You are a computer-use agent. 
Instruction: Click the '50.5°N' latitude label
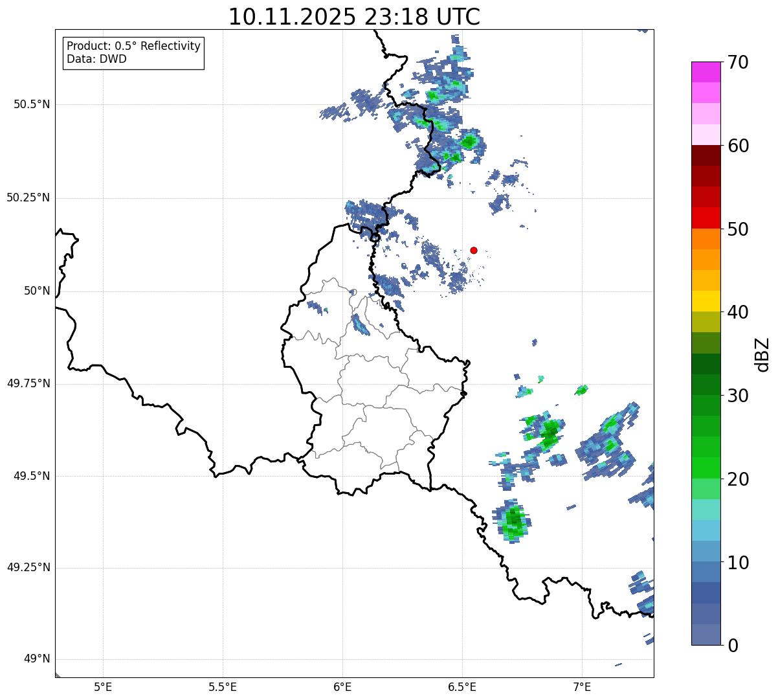[32, 104]
